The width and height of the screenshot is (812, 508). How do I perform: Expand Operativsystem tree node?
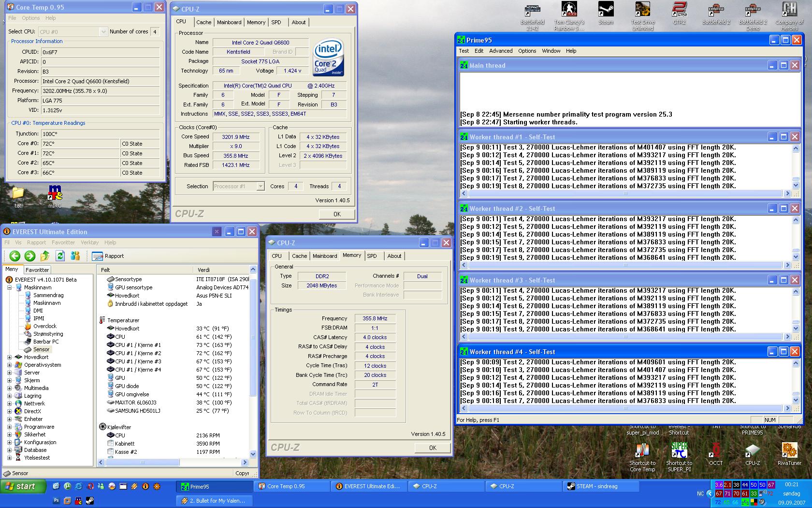click(x=9, y=365)
